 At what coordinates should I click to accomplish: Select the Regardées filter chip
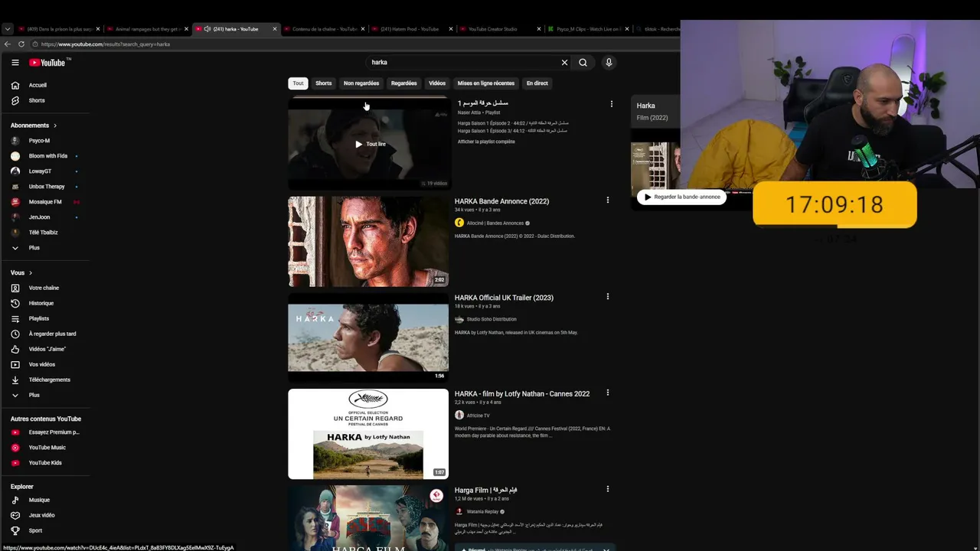point(404,83)
